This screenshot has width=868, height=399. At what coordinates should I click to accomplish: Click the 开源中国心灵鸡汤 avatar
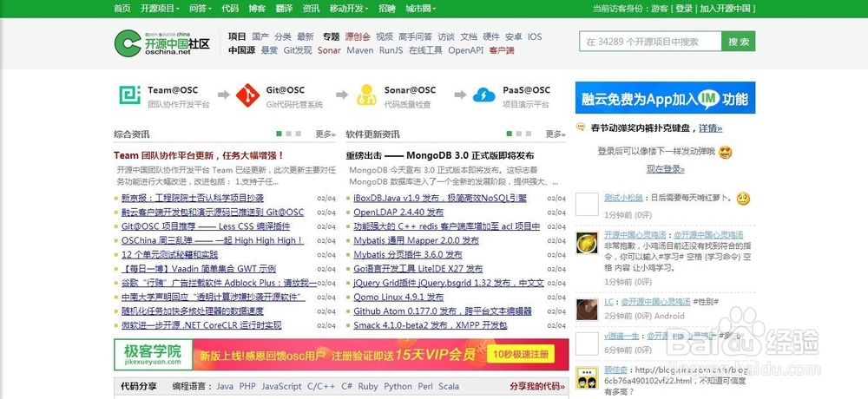[x=587, y=243]
